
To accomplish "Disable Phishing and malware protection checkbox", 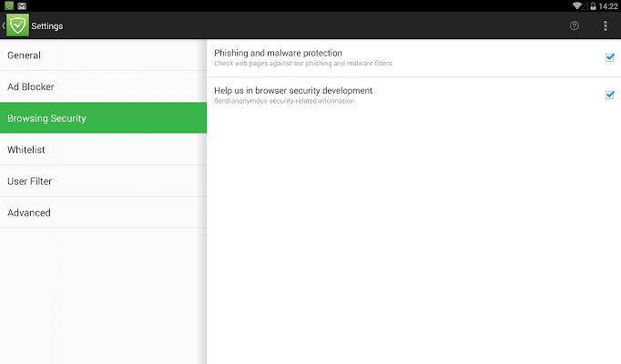I will 610,57.
